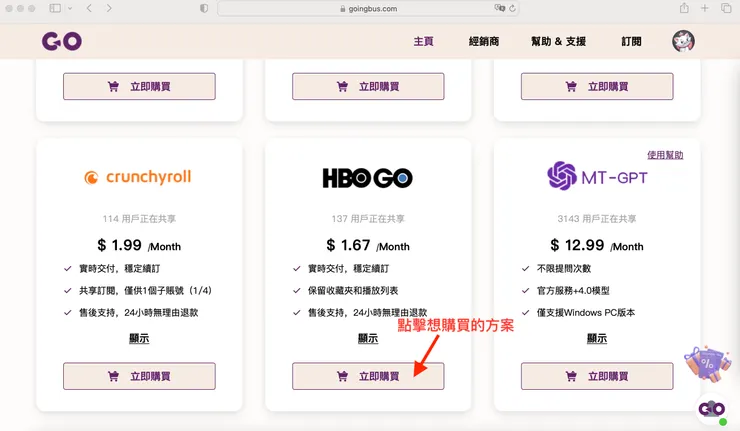Expand the sidebar options dropdown arrow
Screen dimensions: 740x431
pos(70,8)
